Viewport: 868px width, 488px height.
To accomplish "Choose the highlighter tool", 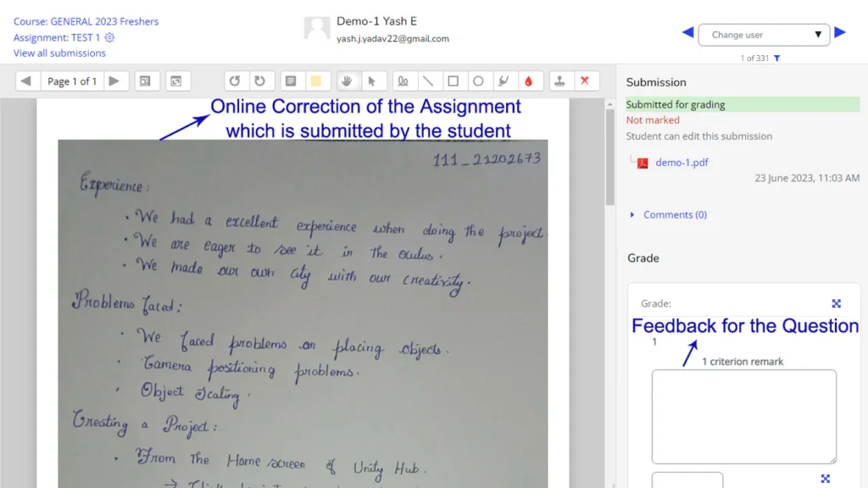I will point(504,81).
